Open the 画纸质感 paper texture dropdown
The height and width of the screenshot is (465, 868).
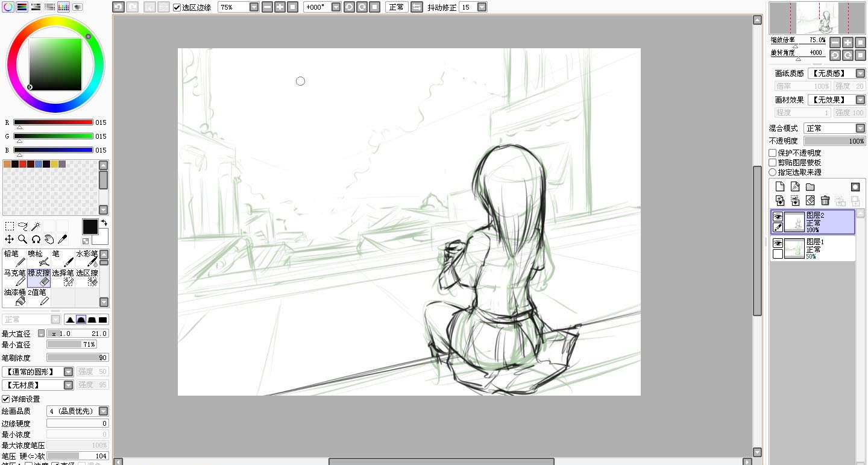click(860, 73)
